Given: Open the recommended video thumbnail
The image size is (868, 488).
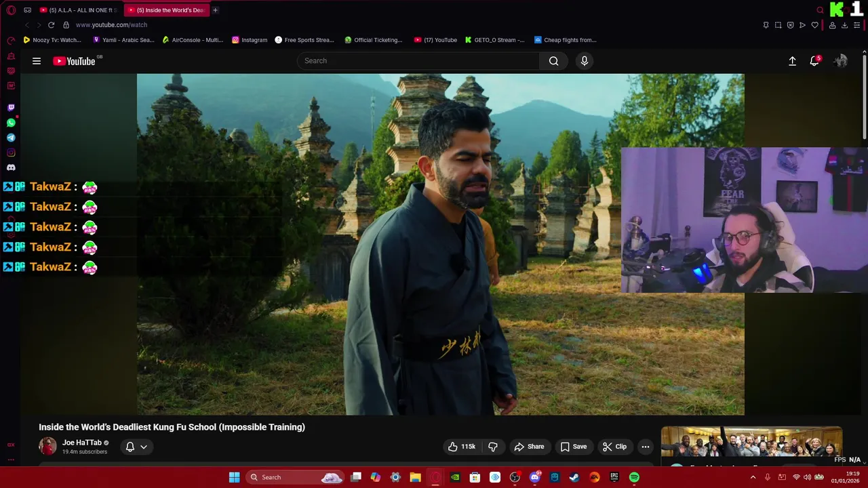Looking at the screenshot, I should [751, 442].
